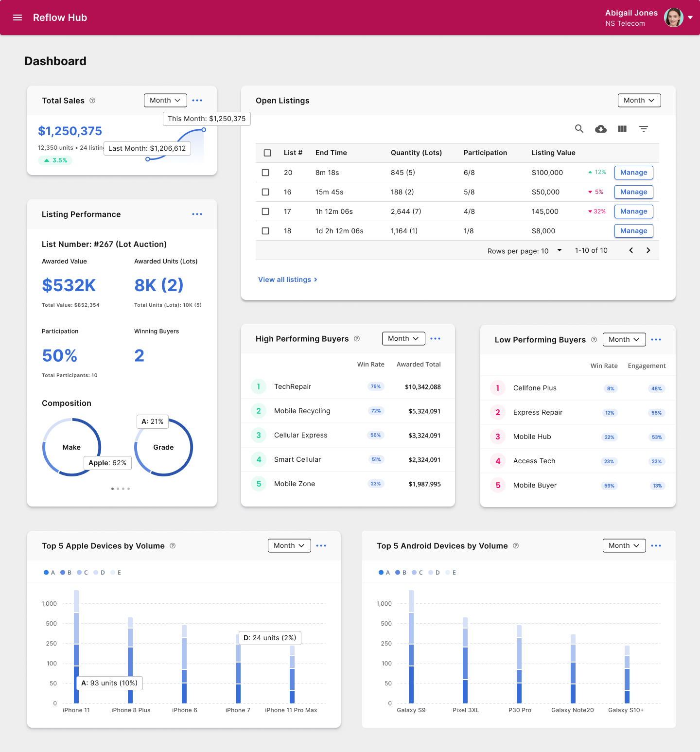700x752 pixels.
Task: Click the cloud download icon
Action: (x=601, y=129)
